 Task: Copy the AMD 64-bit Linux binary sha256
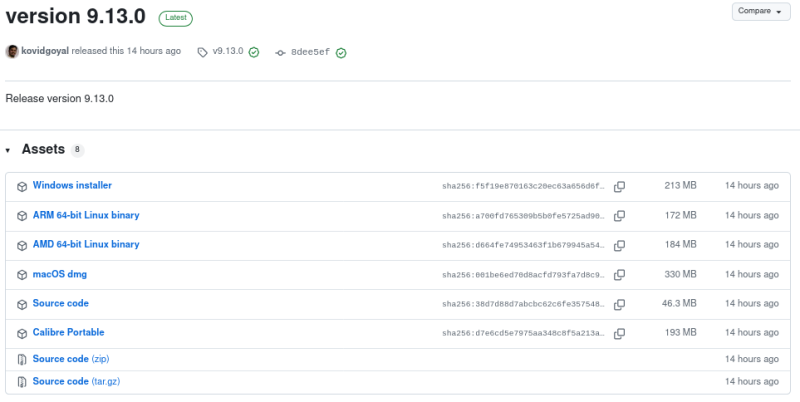click(619, 245)
